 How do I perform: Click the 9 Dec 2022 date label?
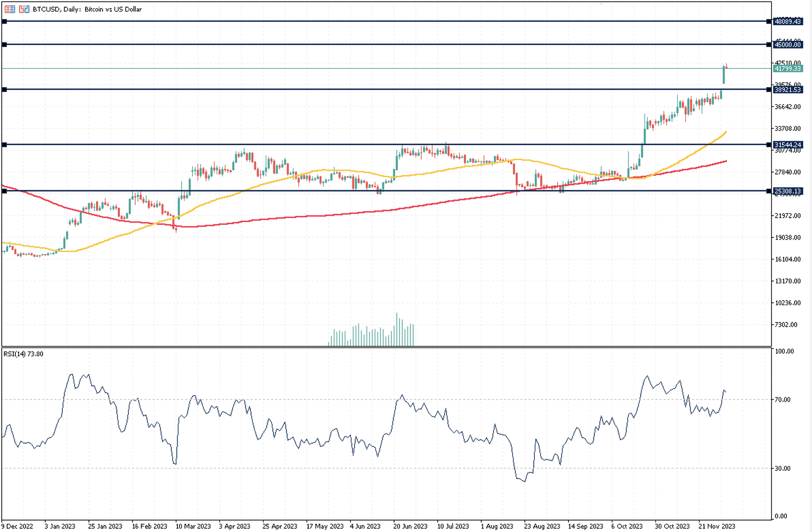coord(17,527)
